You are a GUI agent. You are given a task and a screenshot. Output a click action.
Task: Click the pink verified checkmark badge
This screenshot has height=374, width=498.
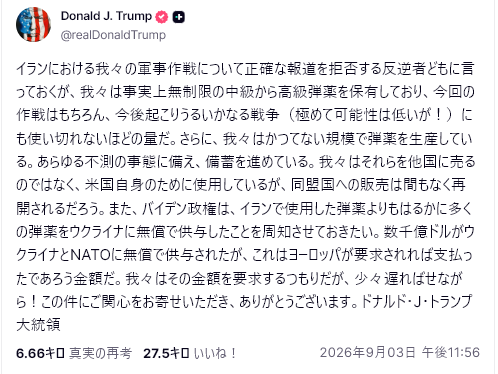162,17
